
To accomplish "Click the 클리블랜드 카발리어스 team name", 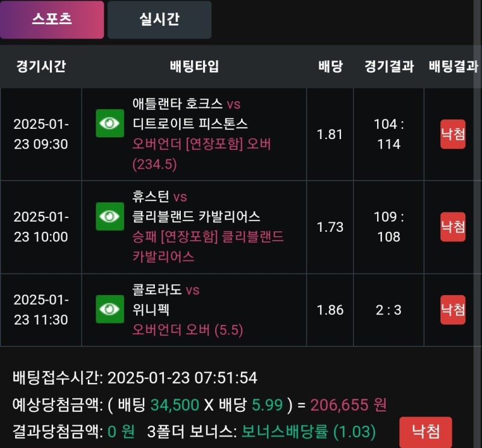I will 196,217.
